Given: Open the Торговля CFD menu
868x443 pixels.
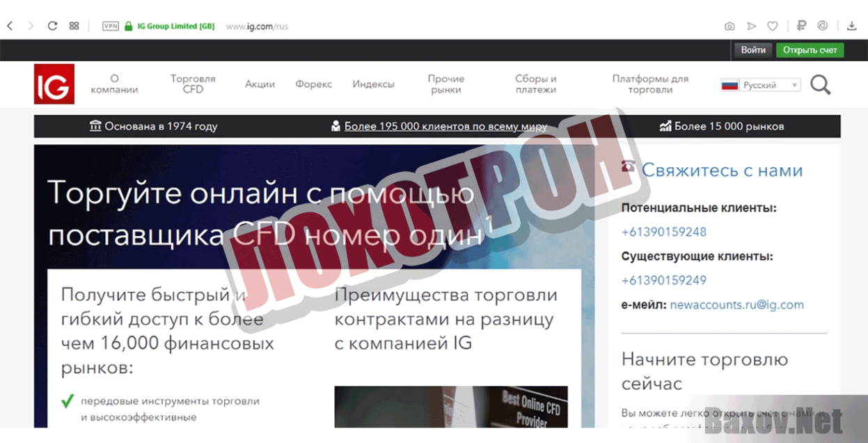Looking at the screenshot, I should [193, 84].
